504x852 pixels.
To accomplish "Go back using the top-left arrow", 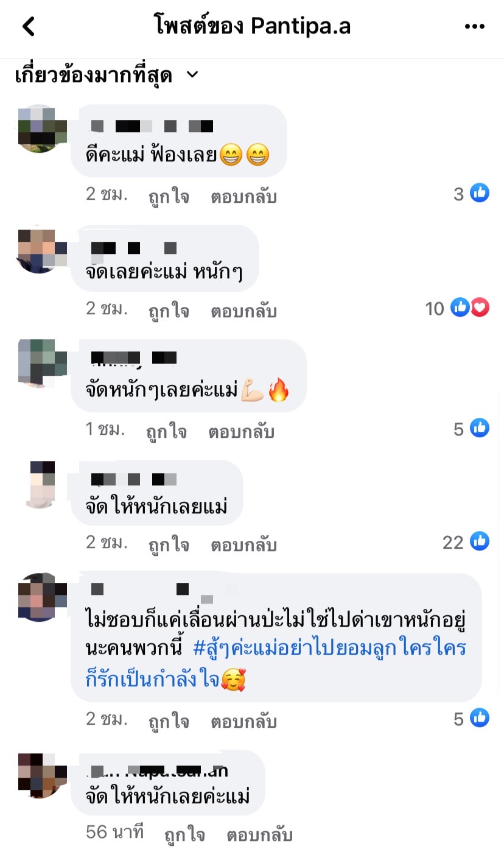I will coord(29,27).
